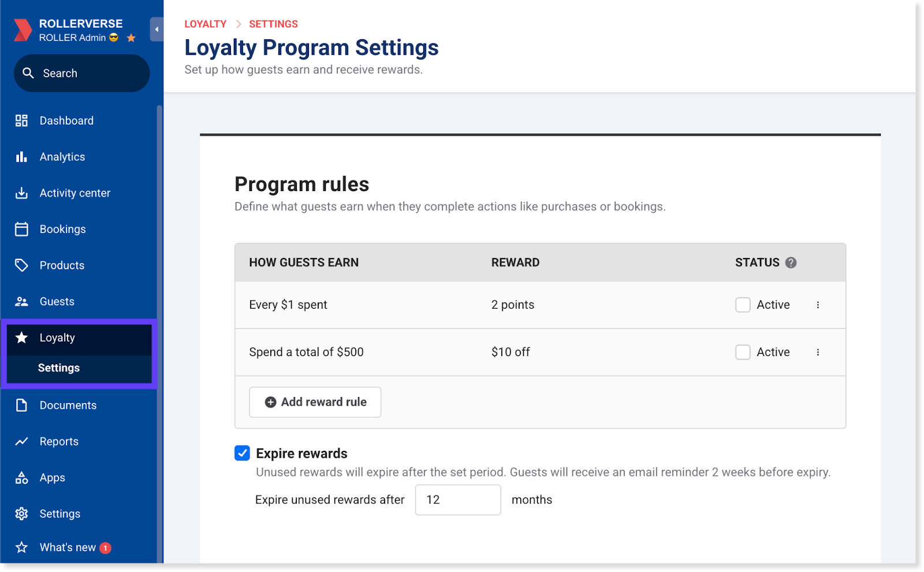The height and width of the screenshot is (572, 924).
Task: Click the Guests people icon
Action: [x=21, y=301]
